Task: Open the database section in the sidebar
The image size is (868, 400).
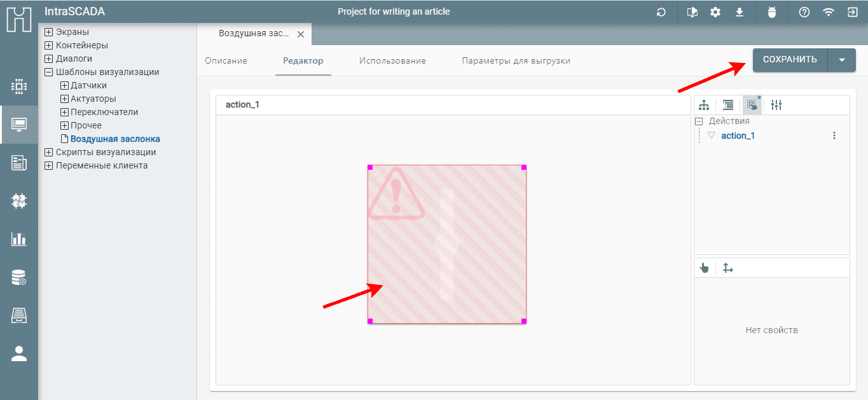Action: pos(19,278)
